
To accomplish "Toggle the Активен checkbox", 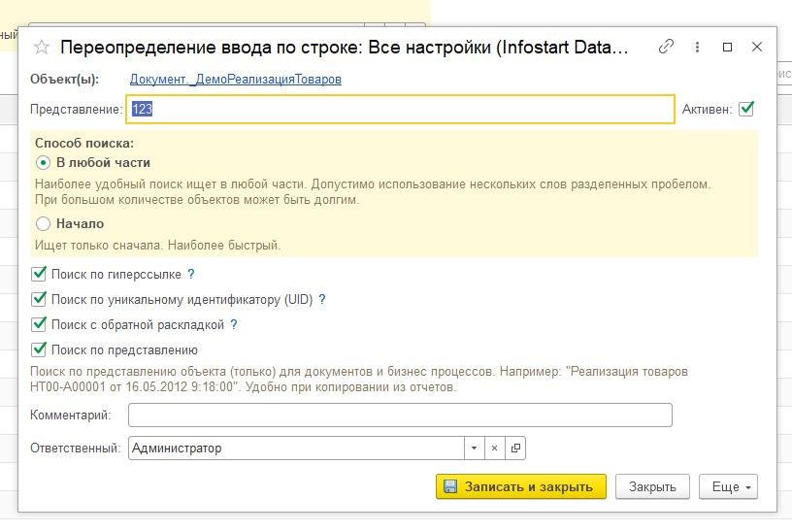I will (x=746, y=109).
